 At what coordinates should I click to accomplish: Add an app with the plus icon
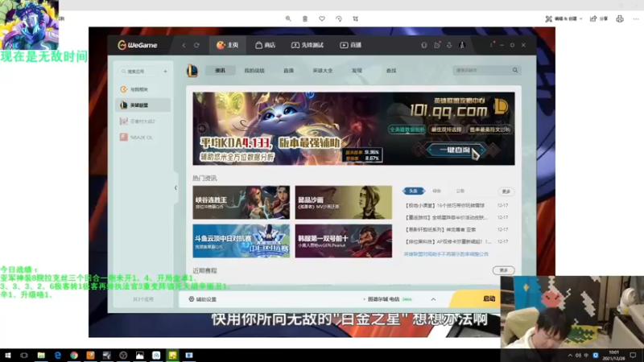pos(165,72)
